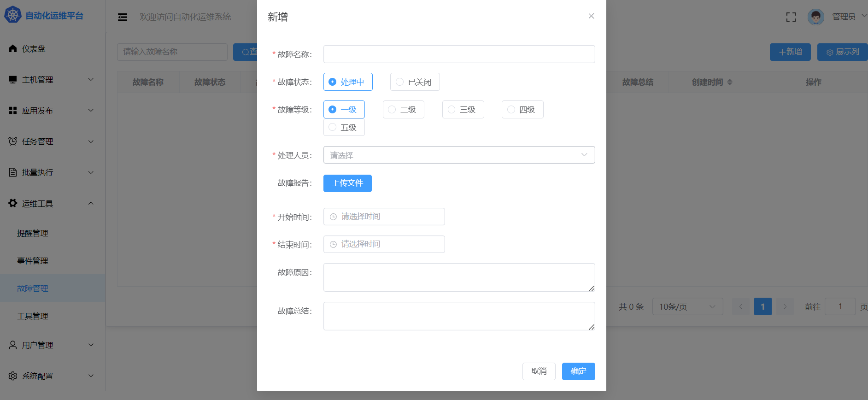Image resolution: width=868 pixels, height=400 pixels.
Task: Click the sidebar collapse hamburger icon
Action: click(x=123, y=17)
